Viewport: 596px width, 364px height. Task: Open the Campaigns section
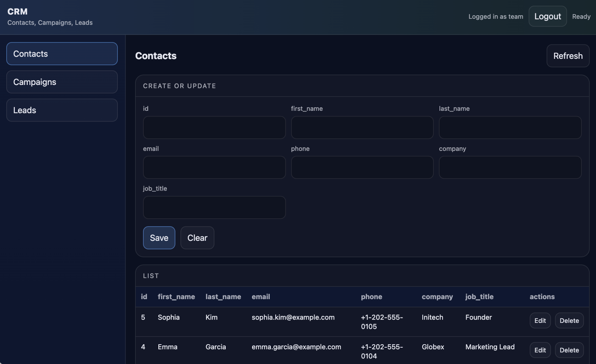(x=62, y=82)
